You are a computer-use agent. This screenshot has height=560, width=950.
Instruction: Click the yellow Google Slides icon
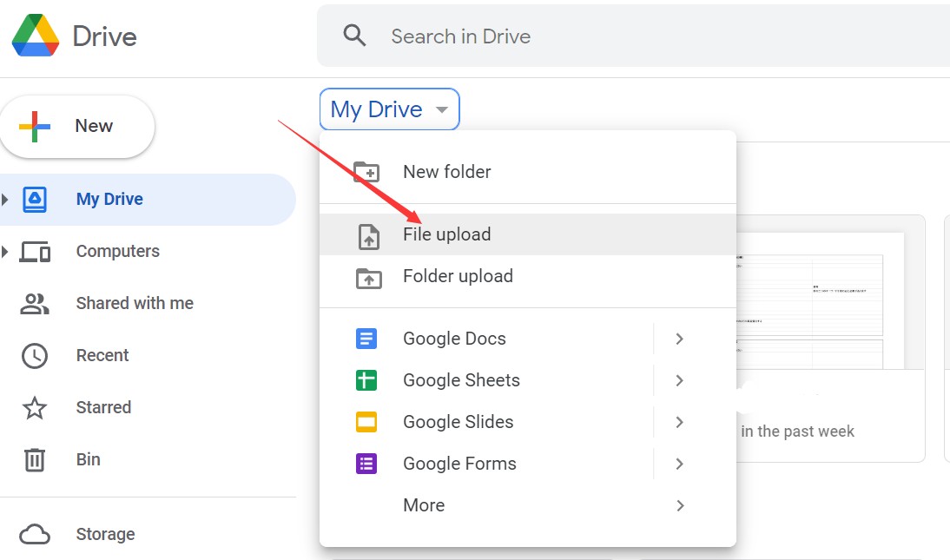point(366,422)
